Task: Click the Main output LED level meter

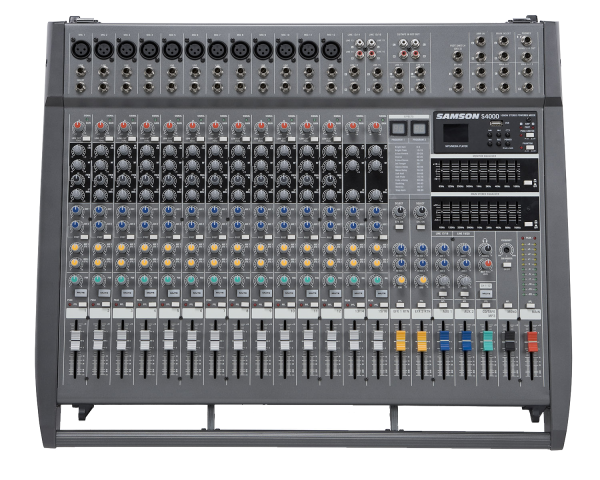Action: coord(529,267)
